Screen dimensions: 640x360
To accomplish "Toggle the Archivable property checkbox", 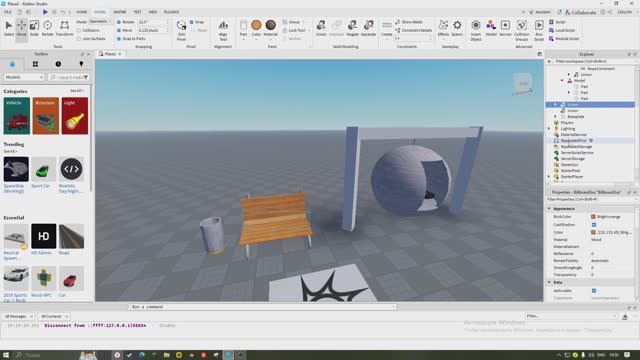I will [x=594, y=291].
